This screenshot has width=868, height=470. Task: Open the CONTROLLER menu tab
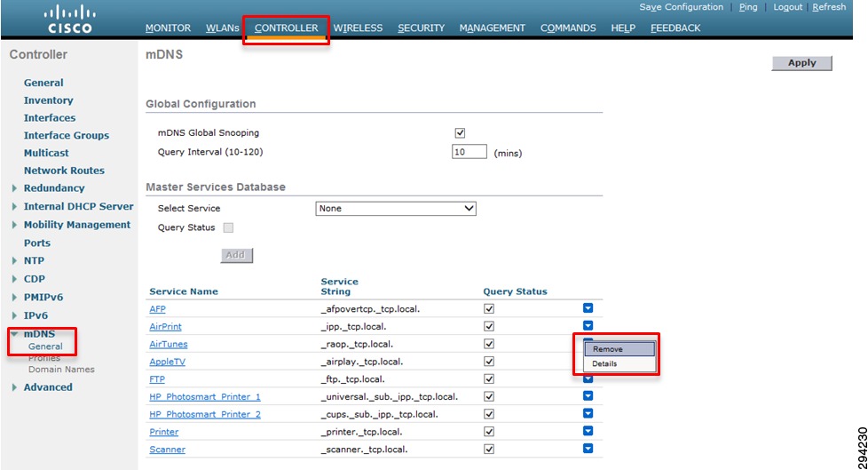286,28
